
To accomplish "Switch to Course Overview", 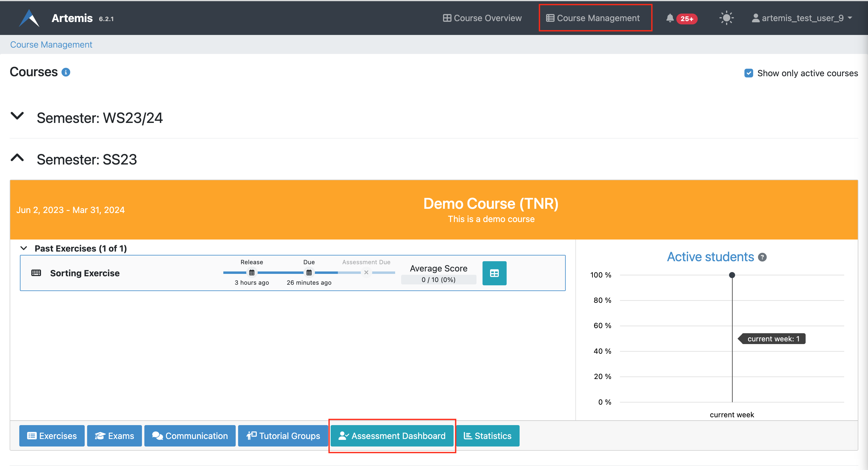I will click(x=482, y=18).
